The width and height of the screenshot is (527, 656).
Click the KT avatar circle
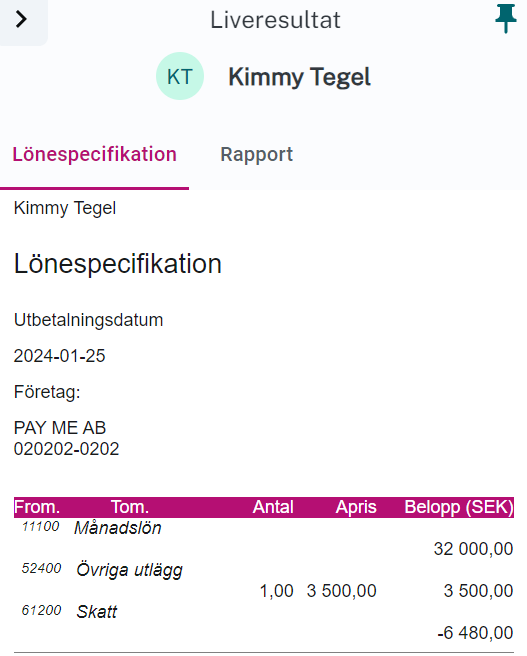pos(180,76)
